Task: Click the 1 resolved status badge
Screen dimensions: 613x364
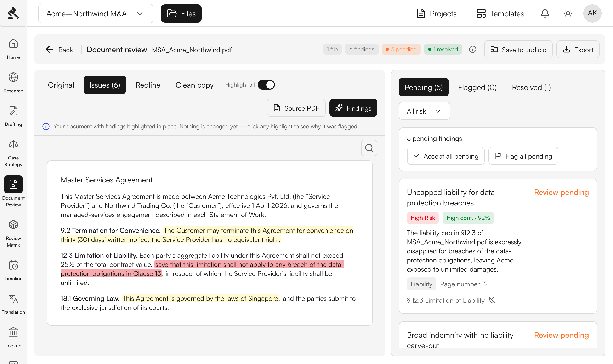Action: [x=443, y=49]
